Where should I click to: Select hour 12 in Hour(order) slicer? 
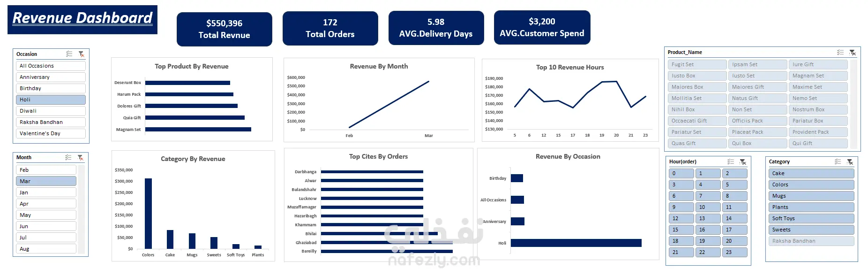tap(681, 218)
